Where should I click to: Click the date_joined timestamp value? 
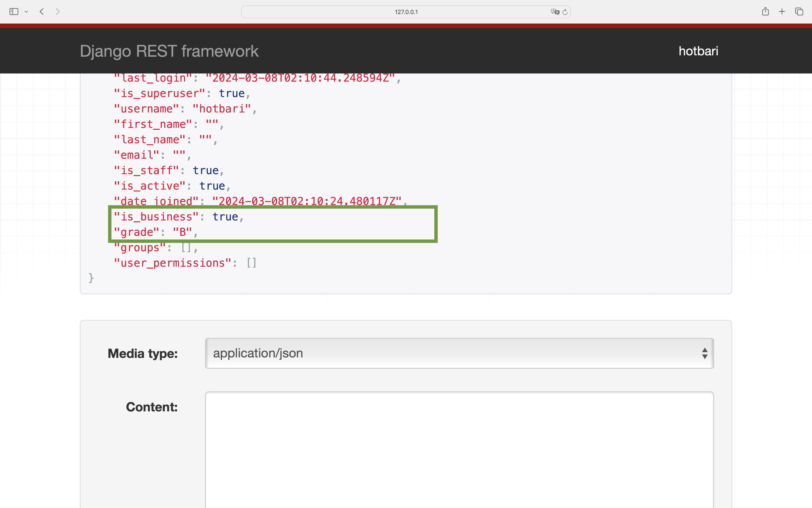(307, 201)
